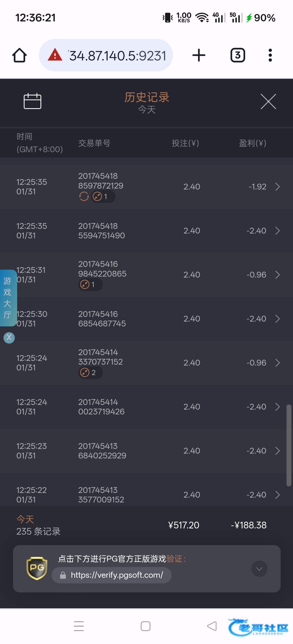Expand record with profit -1.92

[277, 187]
